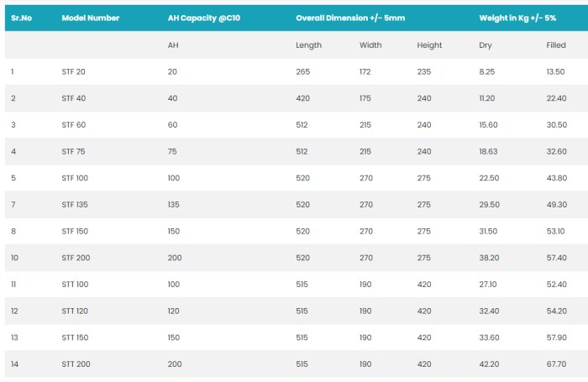
Task: Select the 67.70 filled weight value
Action: pyautogui.click(x=556, y=364)
